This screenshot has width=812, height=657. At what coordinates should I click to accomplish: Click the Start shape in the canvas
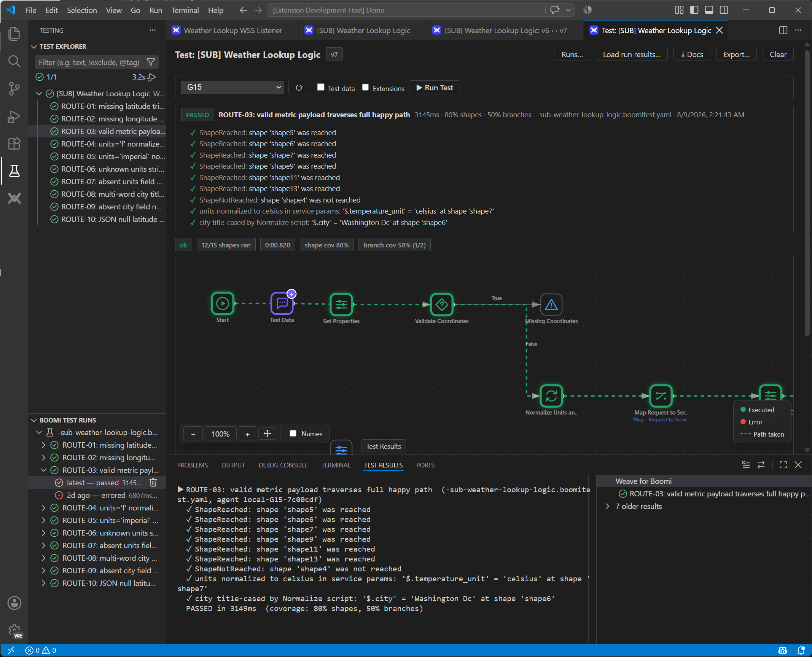(x=223, y=304)
